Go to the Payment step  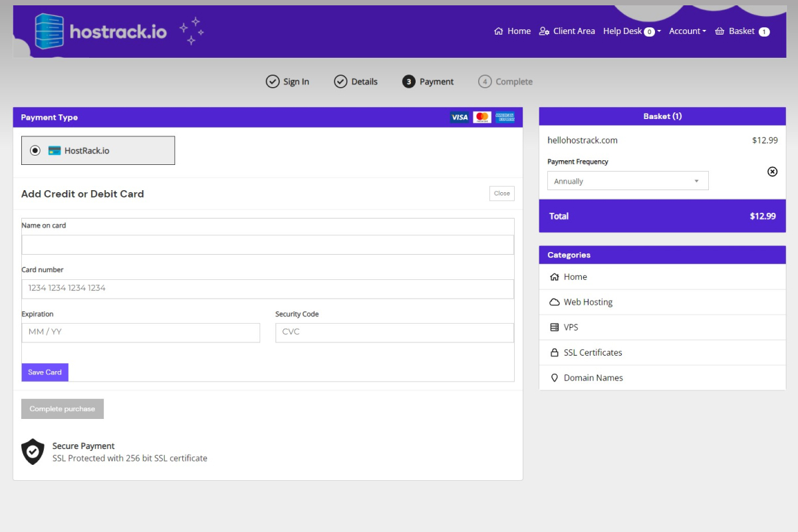[428, 82]
